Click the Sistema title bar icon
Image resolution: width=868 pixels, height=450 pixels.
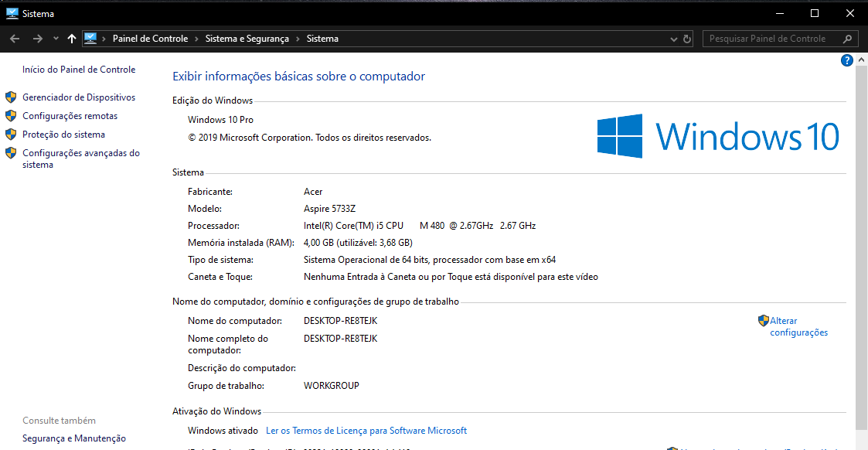pos(12,13)
